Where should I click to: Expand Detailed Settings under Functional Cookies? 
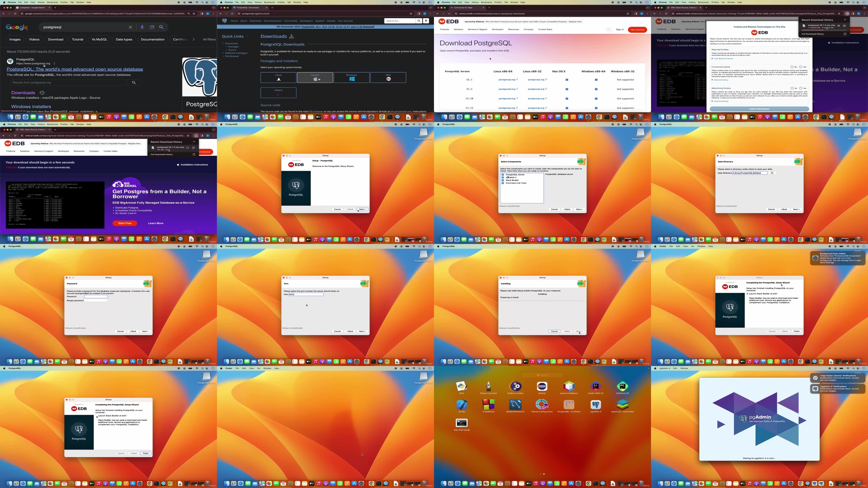pos(720,80)
